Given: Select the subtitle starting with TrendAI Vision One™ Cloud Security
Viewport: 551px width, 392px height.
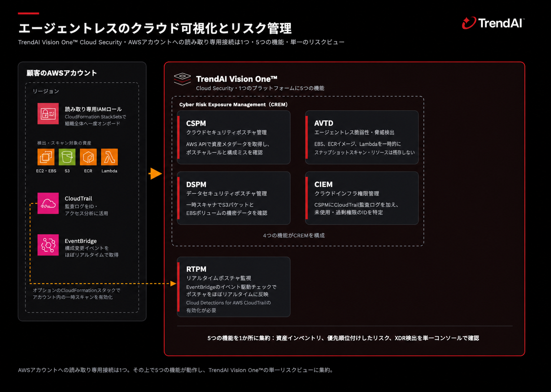Looking at the screenshot, I should click(181, 42).
